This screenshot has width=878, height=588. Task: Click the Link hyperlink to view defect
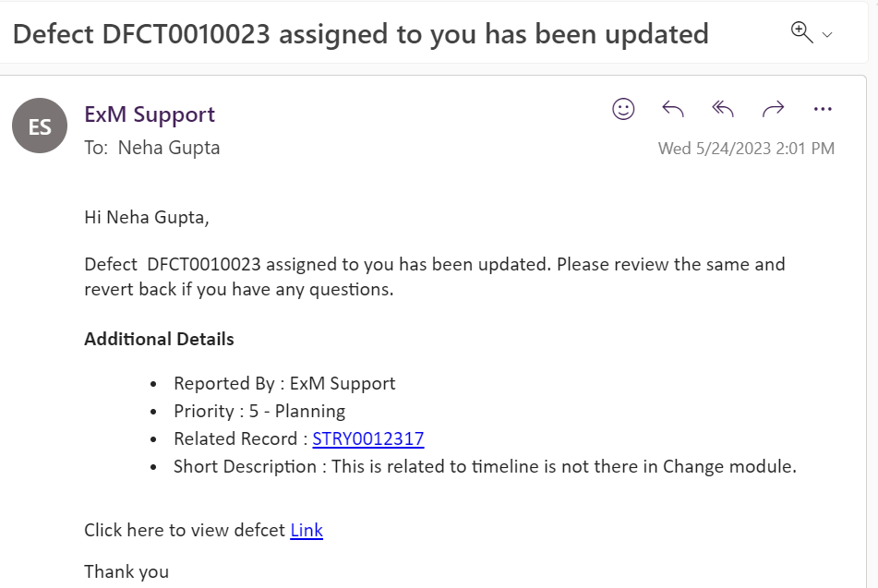307,530
